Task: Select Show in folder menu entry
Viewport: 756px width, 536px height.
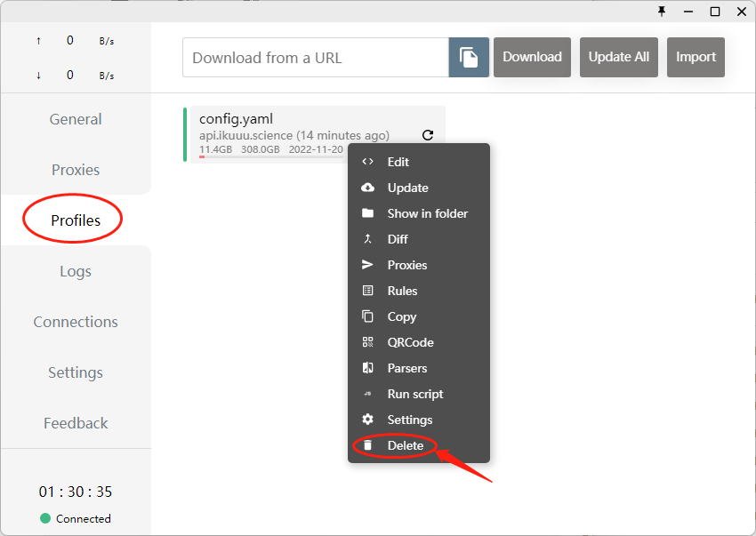Action: (x=428, y=213)
